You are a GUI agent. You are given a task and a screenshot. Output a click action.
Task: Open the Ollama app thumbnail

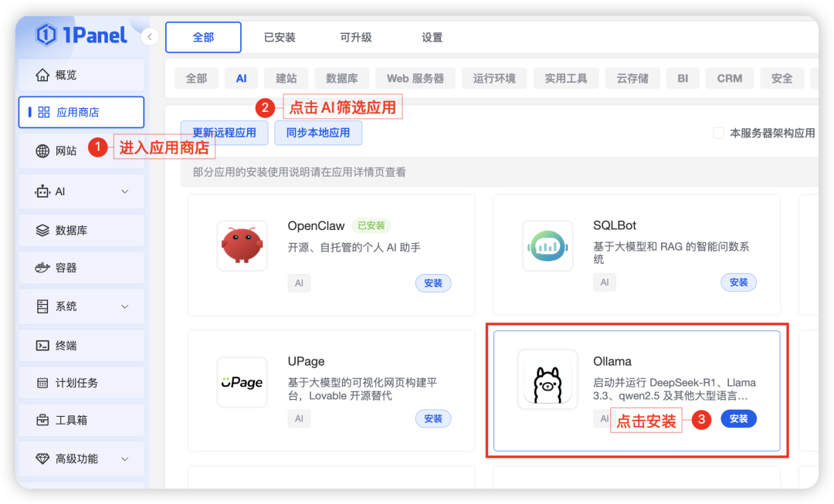548,379
